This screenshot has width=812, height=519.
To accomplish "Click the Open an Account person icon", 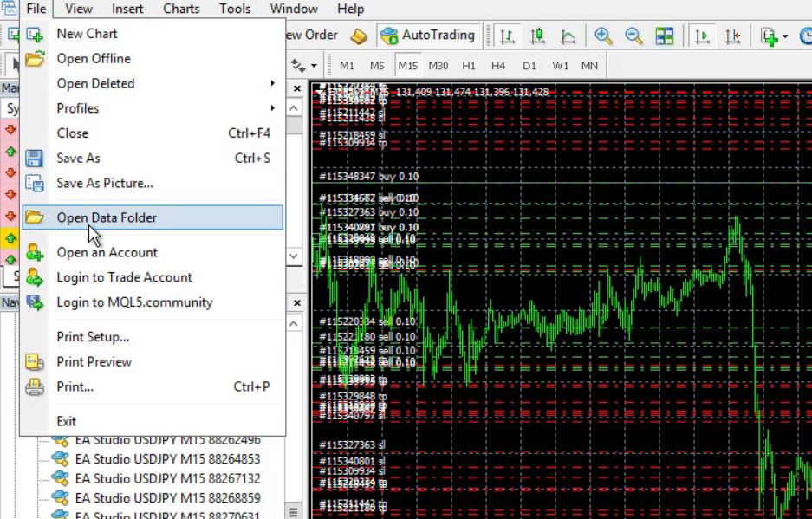I will pos(35,252).
